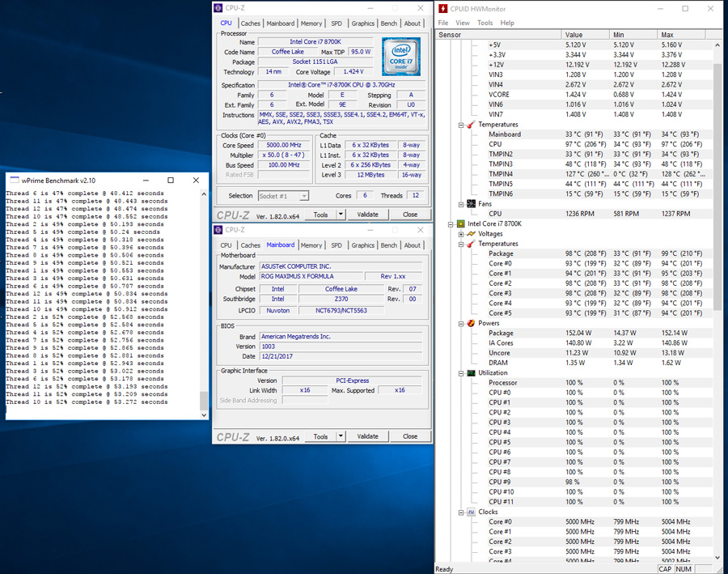The height and width of the screenshot is (574, 728).
Task: Click the Powers section flame icon
Action: click(470, 323)
